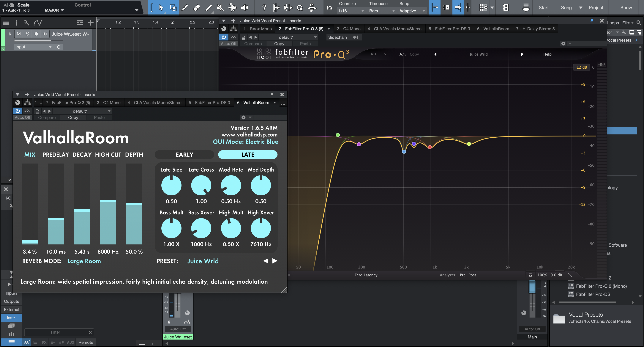Image resolution: width=644 pixels, height=347 pixels.
Task: Click the Pro-Q 3 undo arrow
Action: tap(373, 54)
